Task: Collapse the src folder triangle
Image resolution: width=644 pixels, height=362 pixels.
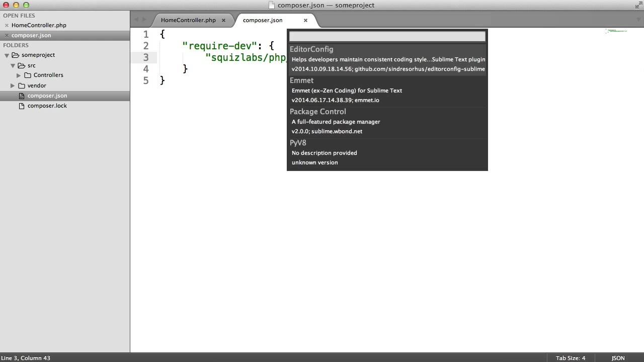Action: click(x=13, y=65)
